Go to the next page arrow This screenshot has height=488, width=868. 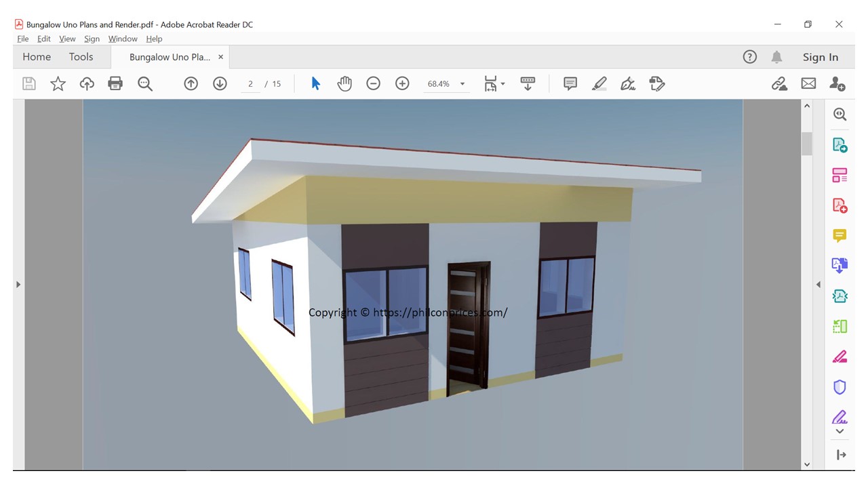coord(220,83)
